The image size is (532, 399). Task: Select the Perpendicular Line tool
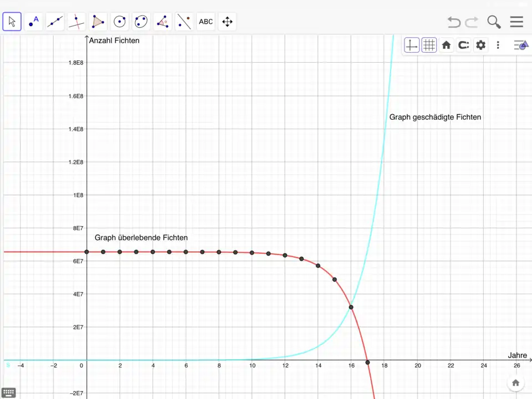coord(76,22)
